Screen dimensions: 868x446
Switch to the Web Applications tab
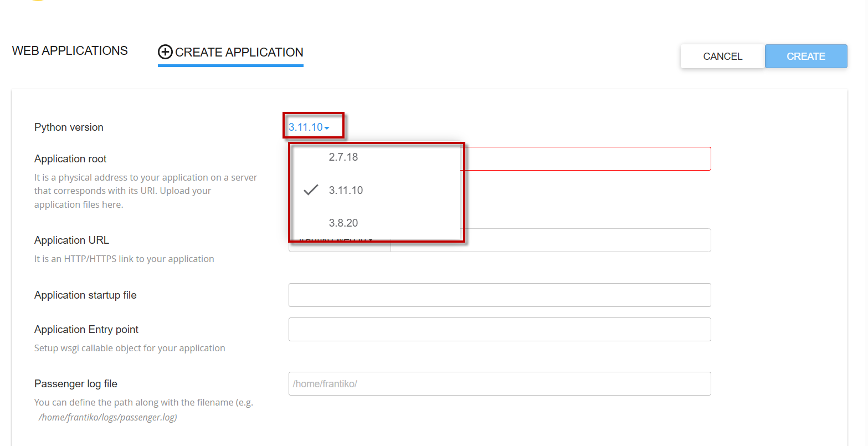(x=70, y=51)
